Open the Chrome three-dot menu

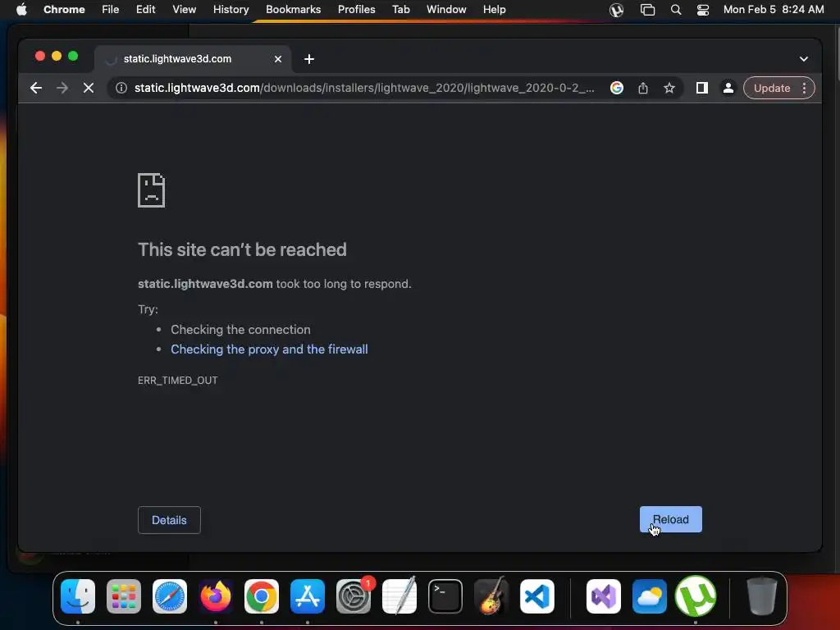click(804, 88)
